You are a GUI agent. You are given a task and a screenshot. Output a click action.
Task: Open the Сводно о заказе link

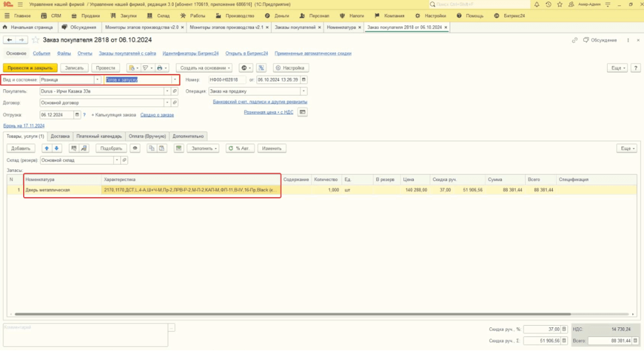[157, 115]
